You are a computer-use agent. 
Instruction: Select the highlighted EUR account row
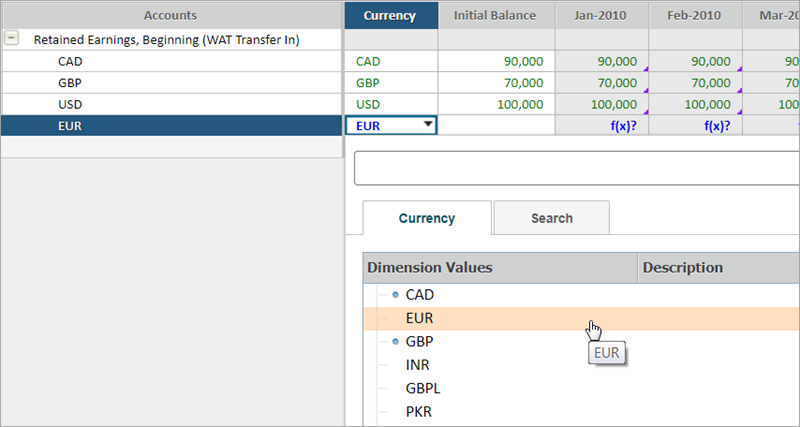point(171,125)
